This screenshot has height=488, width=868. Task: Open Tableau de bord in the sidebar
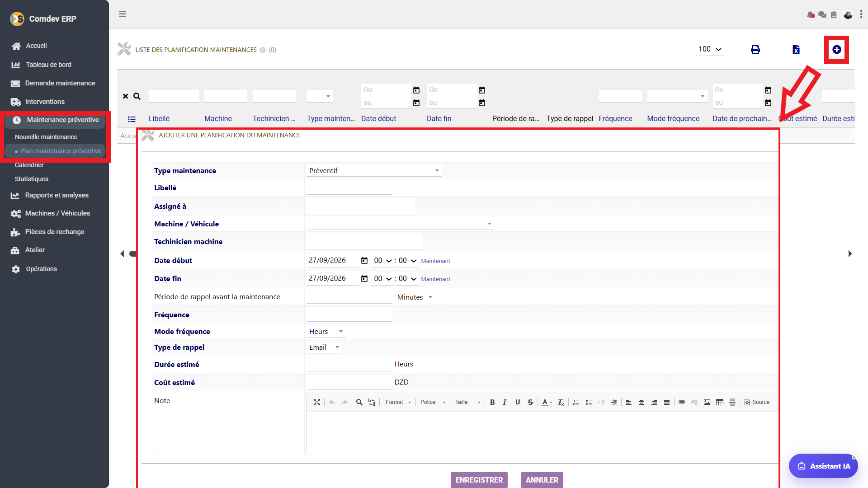[48, 65]
